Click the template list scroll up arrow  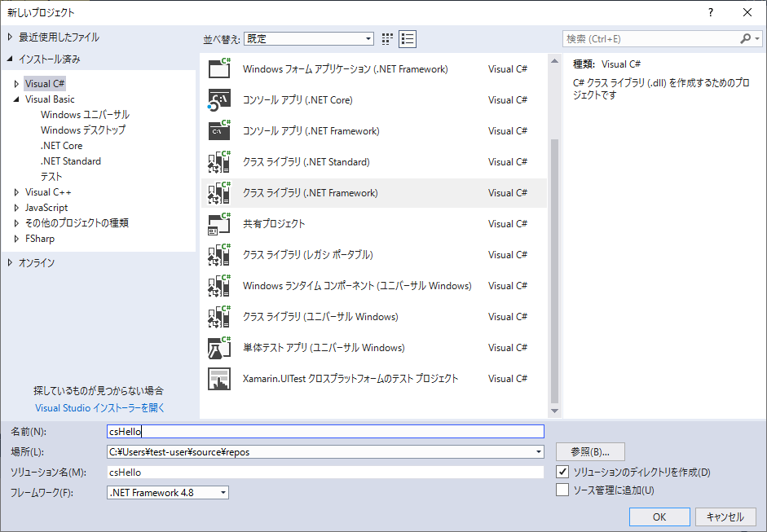(554, 61)
